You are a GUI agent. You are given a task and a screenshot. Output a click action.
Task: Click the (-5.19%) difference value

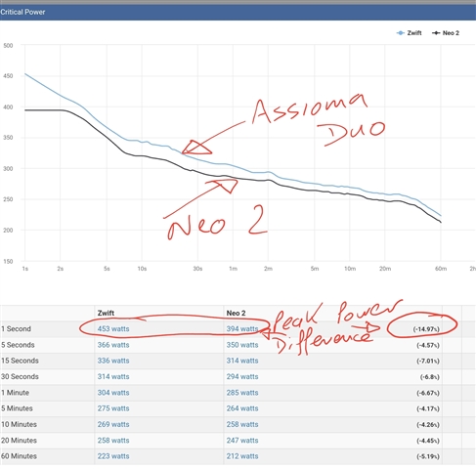pyautogui.click(x=428, y=456)
